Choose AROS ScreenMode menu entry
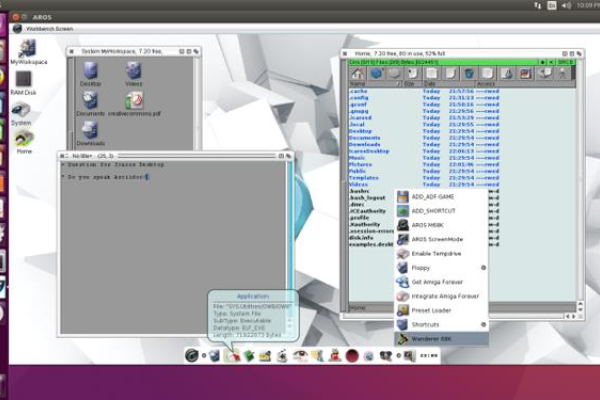This screenshot has width=600, height=400. click(442, 239)
